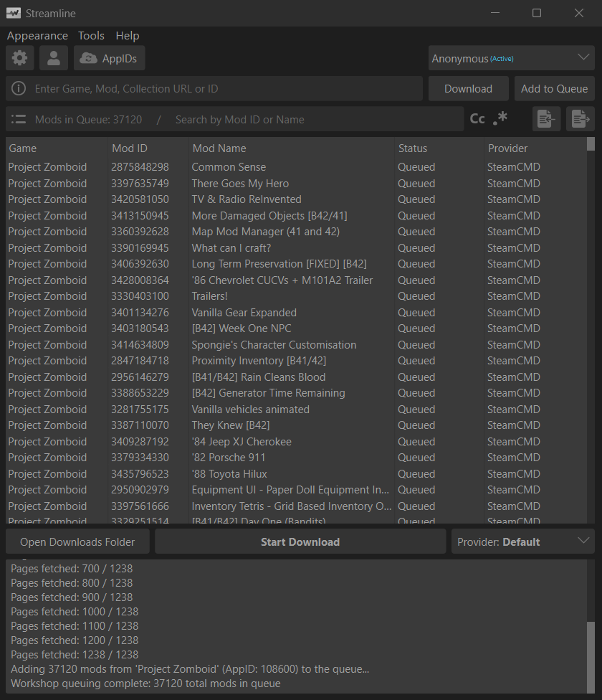This screenshot has width=602, height=700.
Task: Sort by the Game column header
Action: pos(57,148)
